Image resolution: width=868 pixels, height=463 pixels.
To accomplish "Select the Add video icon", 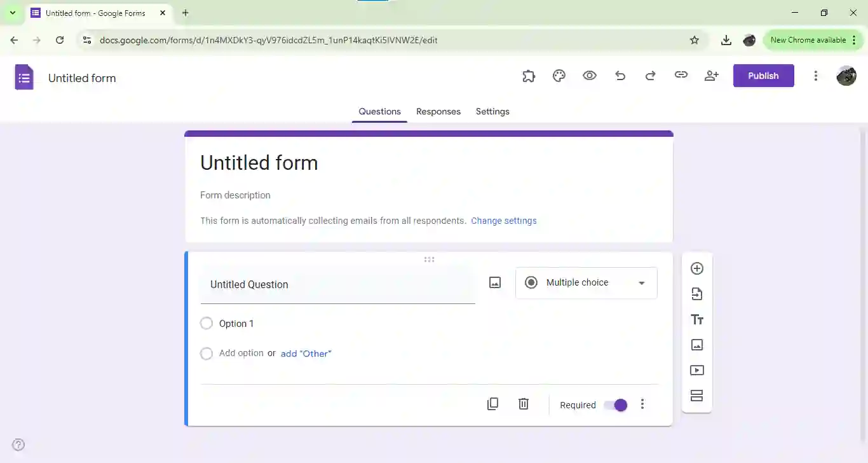I will point(697,370).
